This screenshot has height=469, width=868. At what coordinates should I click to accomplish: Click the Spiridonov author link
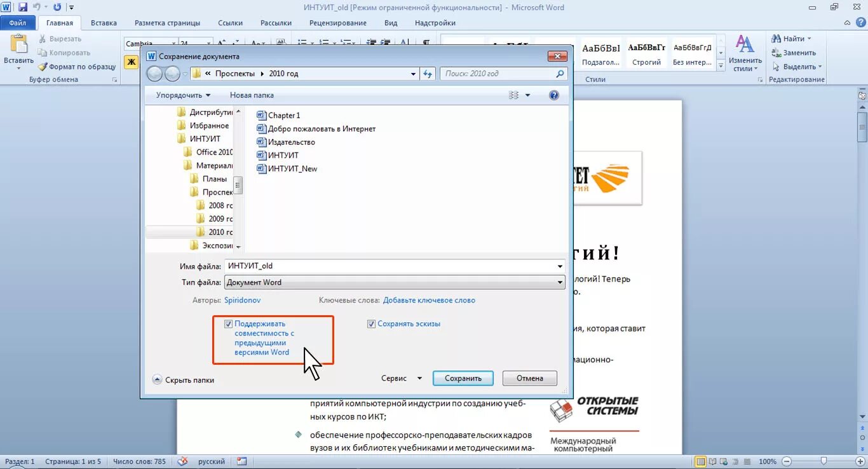pyautogui.click(x=243, y=300)
